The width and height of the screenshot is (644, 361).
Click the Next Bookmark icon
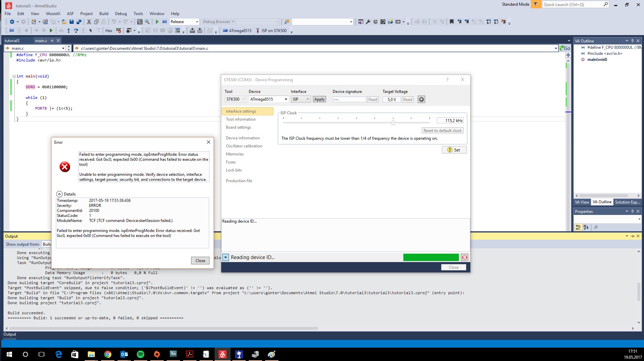(x=467, y=22)
